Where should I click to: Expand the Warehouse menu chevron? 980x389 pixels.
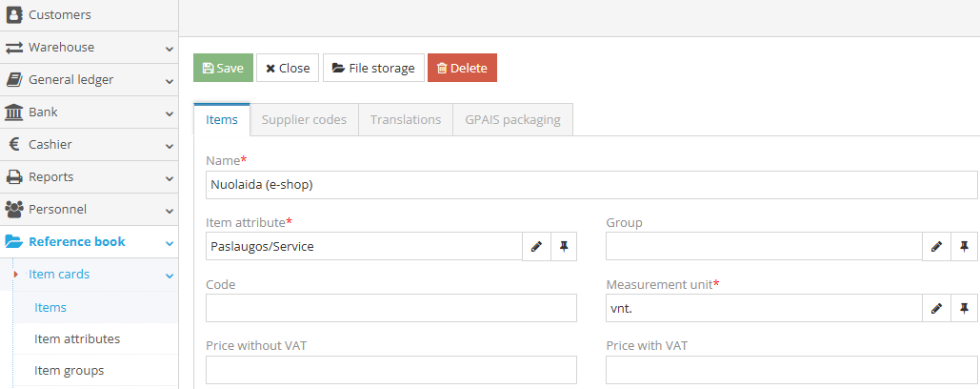(x=169, y=49)
